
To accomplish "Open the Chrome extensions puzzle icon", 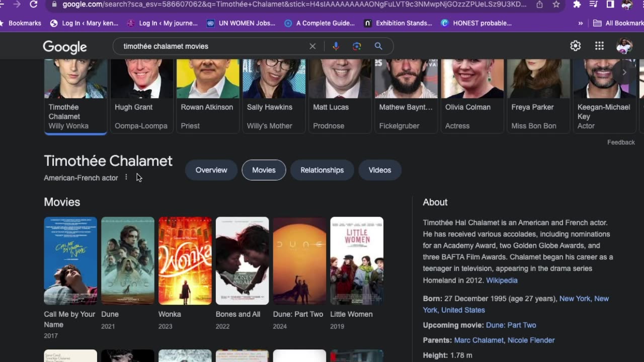I will [577, 4].
